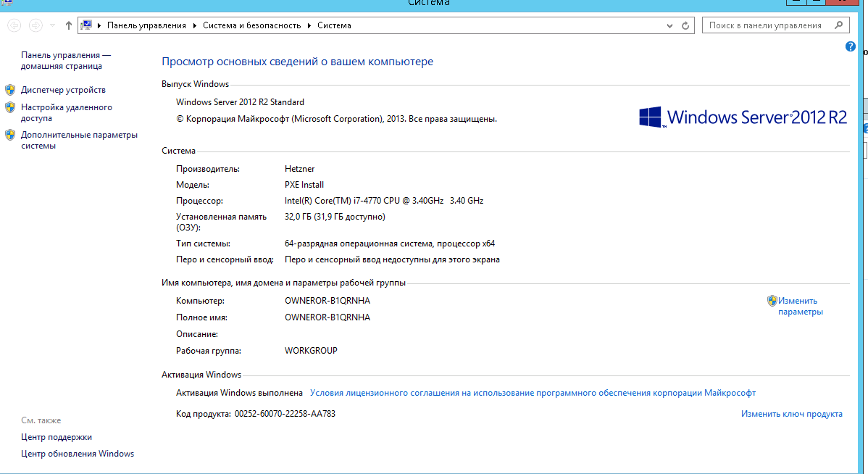
Task: Open Система и безопасность breadcrumb
Action: tap(252, 25)
